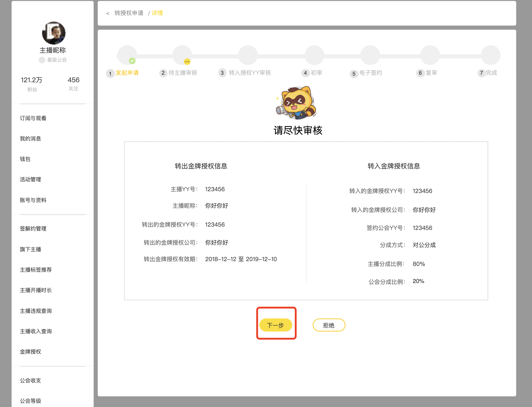This screenshot has width=532, height=407.
Task: Open 主播收入查询 sidebar item
Action: [36, 331]
